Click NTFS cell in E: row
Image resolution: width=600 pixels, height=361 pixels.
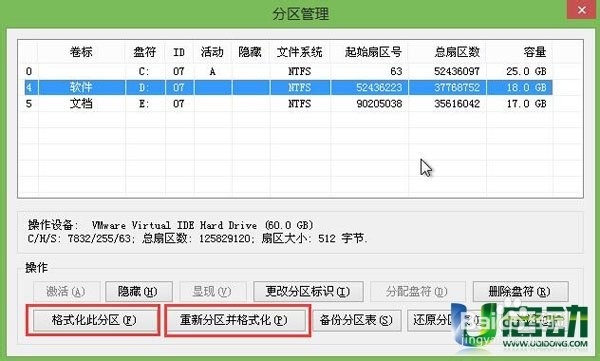(300, 103)
